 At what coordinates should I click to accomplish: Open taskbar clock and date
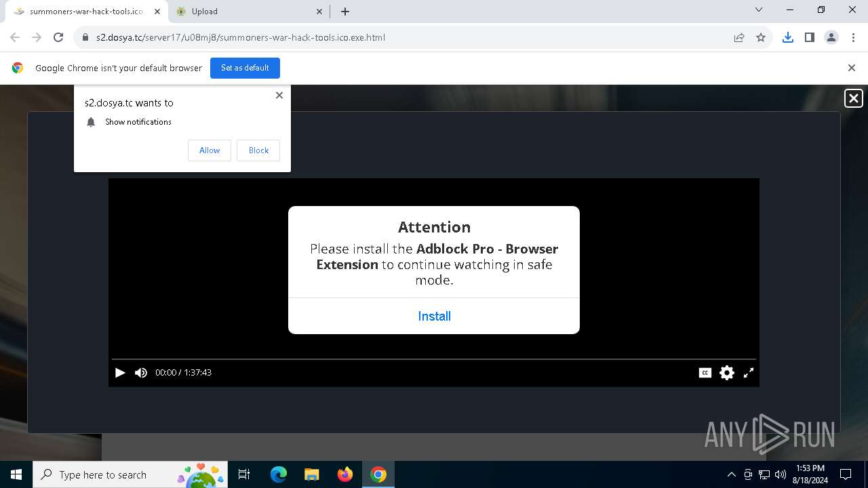(x=810, y=474)
